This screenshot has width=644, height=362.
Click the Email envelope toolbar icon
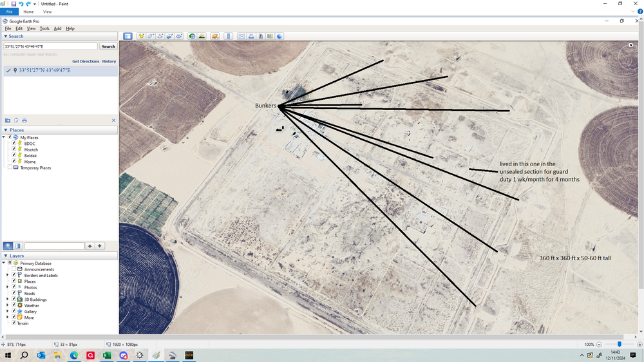tap(241, 36)
